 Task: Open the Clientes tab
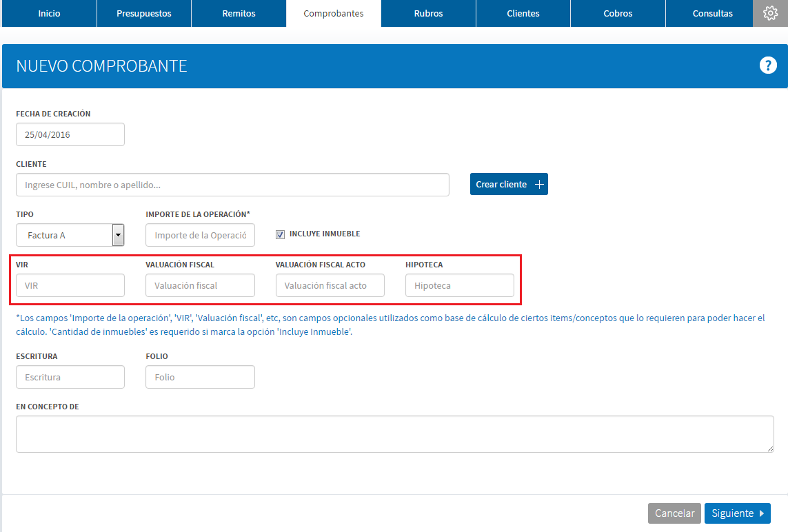click(x=523, y=13)
